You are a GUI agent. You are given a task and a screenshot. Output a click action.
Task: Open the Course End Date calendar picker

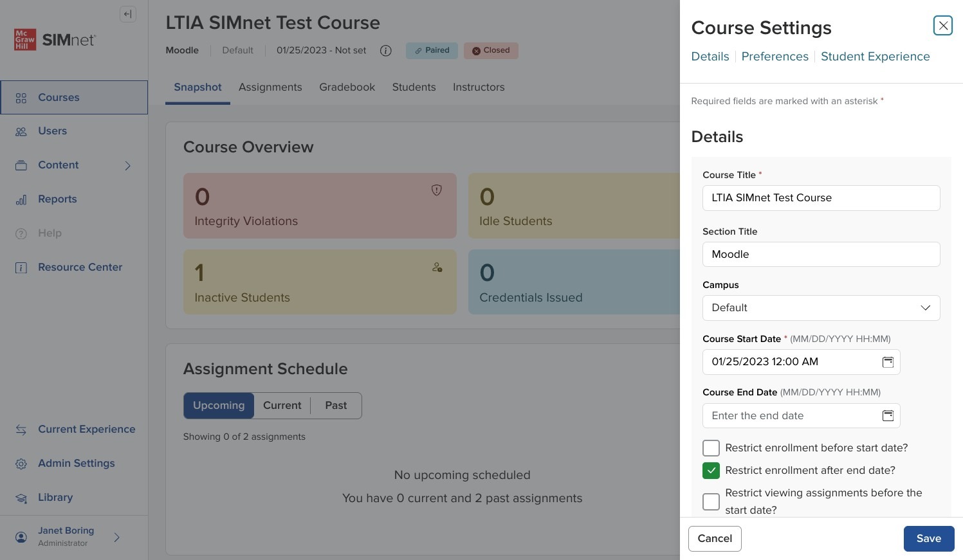click(888, 416)
